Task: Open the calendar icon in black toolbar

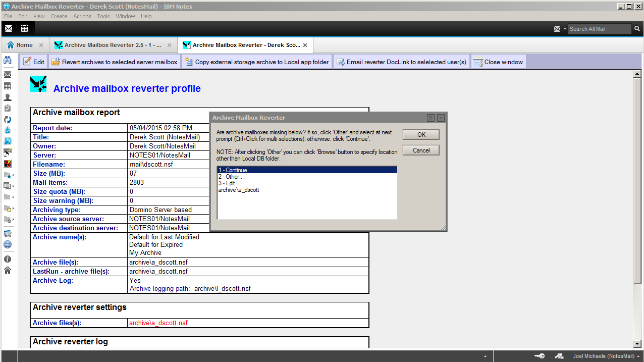Action: (24, 29)
